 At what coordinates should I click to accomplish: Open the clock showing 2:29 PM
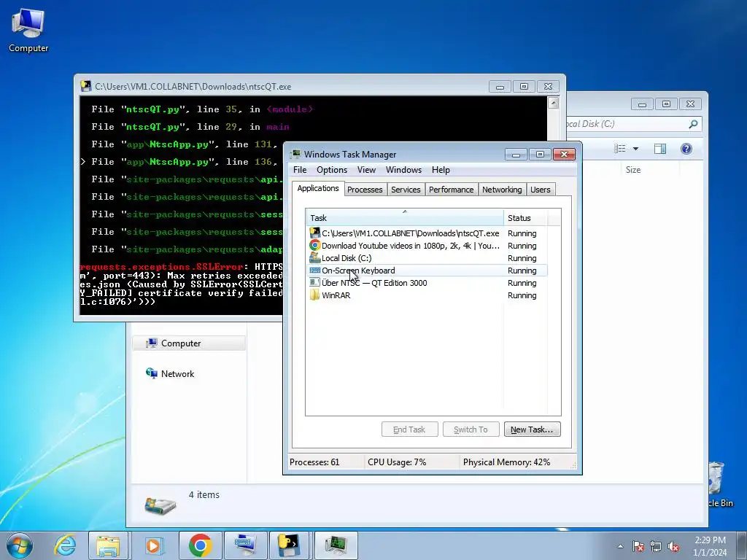710,546
